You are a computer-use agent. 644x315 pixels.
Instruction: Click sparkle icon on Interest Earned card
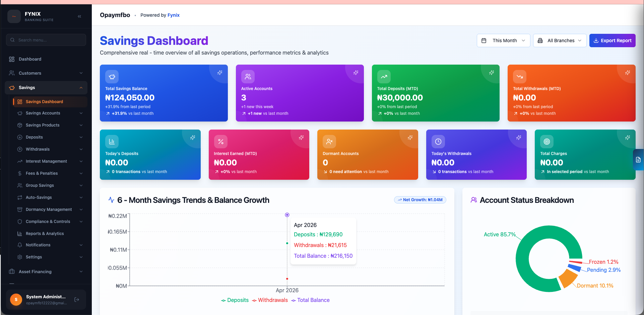(x=301, y=137)
